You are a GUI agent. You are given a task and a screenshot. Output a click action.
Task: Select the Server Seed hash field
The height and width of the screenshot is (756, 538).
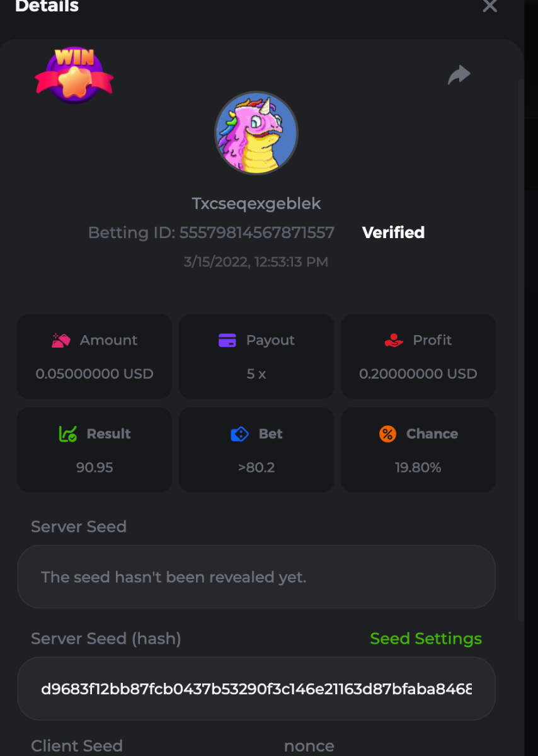click(256, 689)
